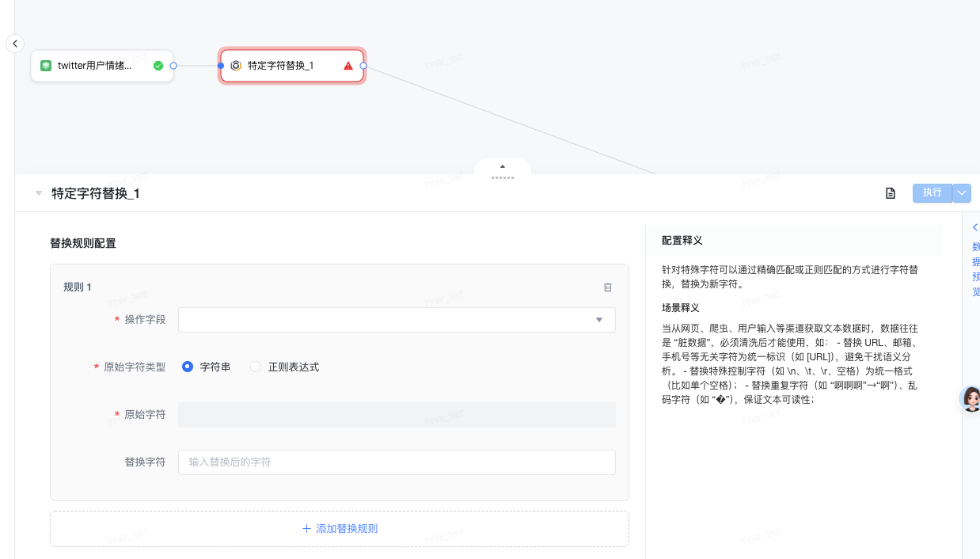Click the 替换字符 input field
980x559 pixels.
tap(397, 462)
